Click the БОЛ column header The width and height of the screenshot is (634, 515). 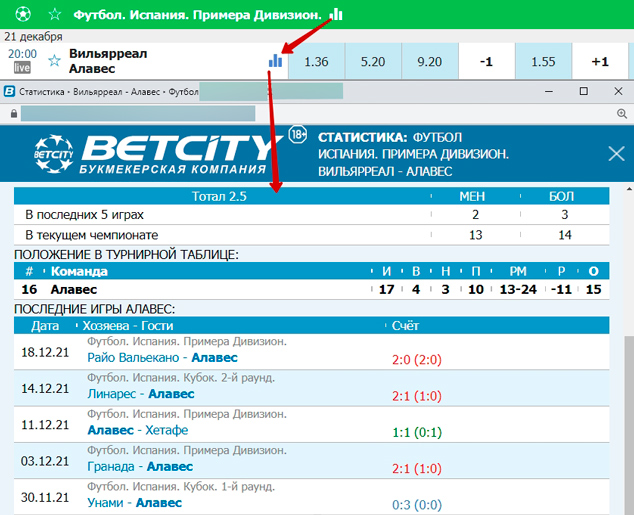(561, 196)
